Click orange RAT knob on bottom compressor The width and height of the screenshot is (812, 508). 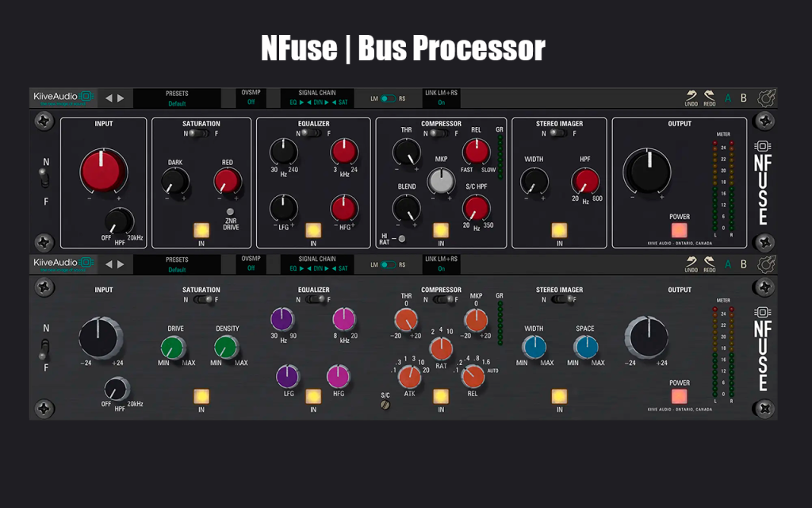441,348
